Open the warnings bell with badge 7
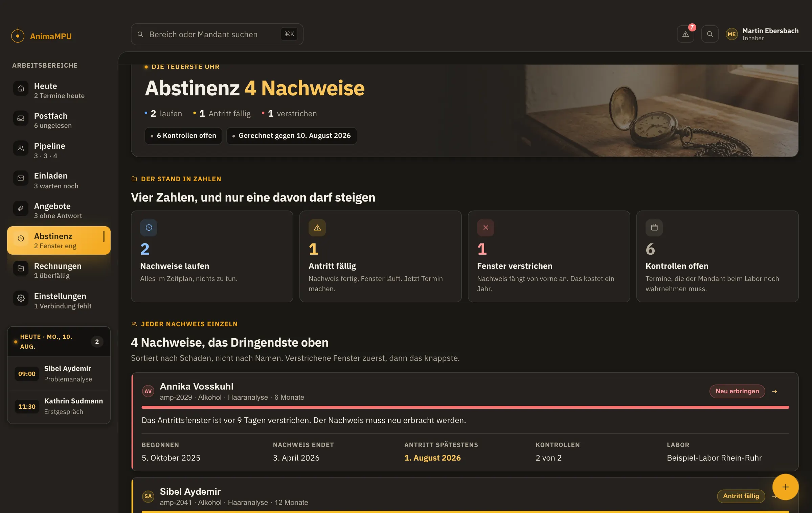 (x=685, y=34)
